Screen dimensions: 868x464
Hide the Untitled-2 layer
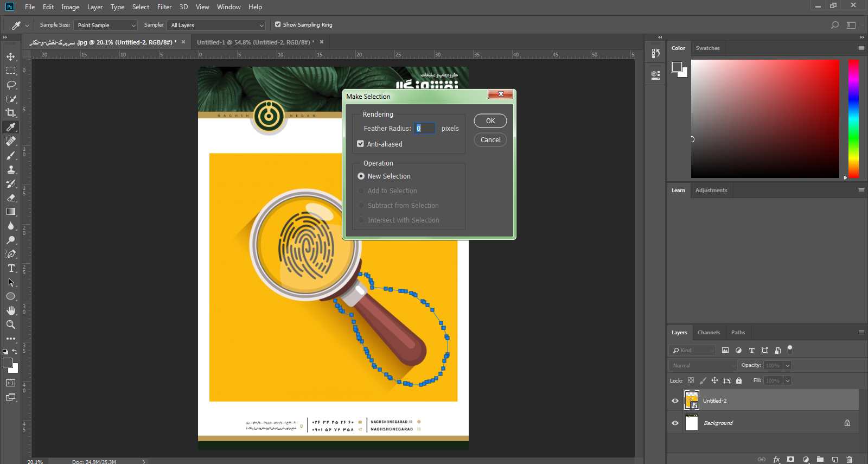(x=675, y=401)
